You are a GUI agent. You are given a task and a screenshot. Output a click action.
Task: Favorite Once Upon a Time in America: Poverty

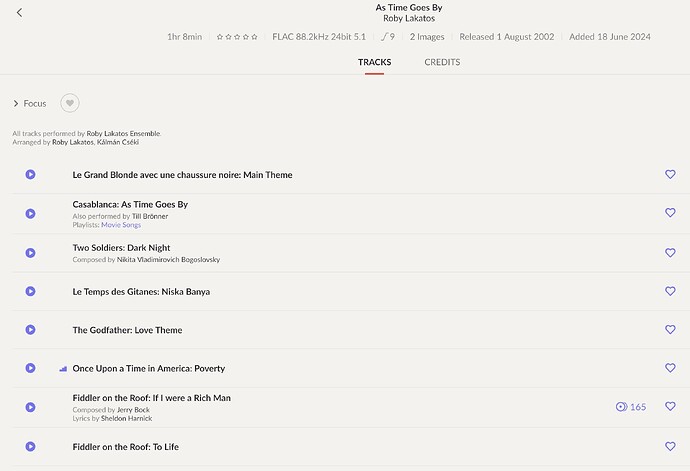[670, 368]
